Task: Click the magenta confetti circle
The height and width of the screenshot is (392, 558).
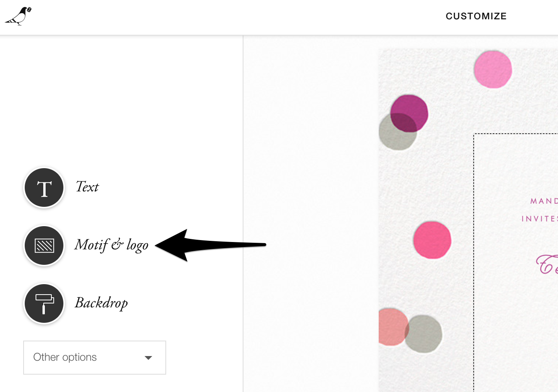Action: click(410, 112)
